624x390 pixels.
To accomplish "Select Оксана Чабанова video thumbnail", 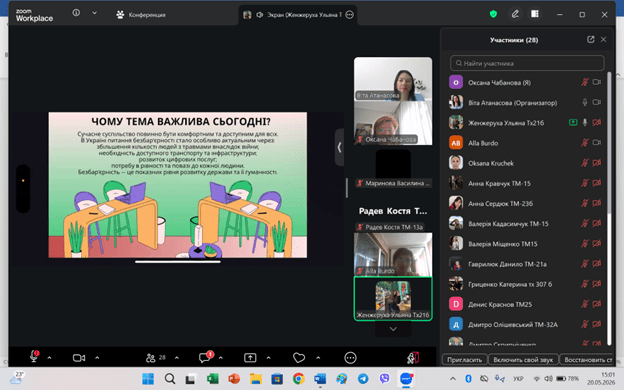I will click(393, 123).
